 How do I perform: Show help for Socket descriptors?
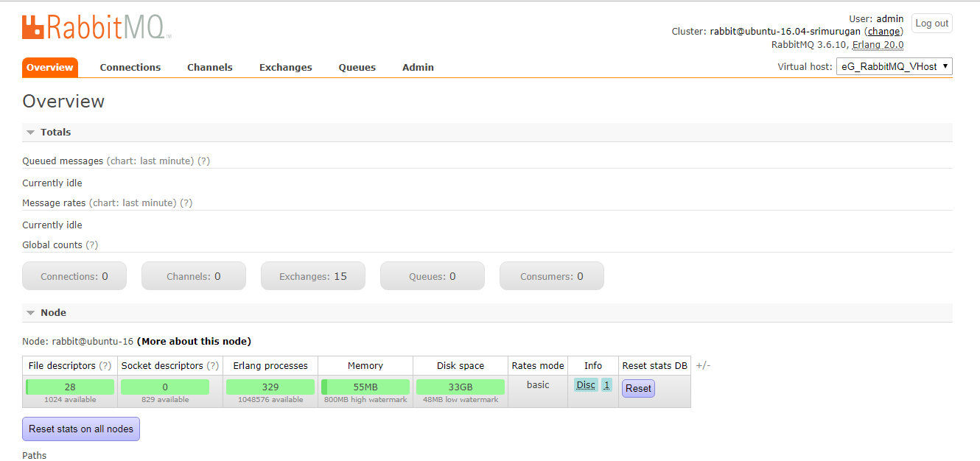[213, 366]
